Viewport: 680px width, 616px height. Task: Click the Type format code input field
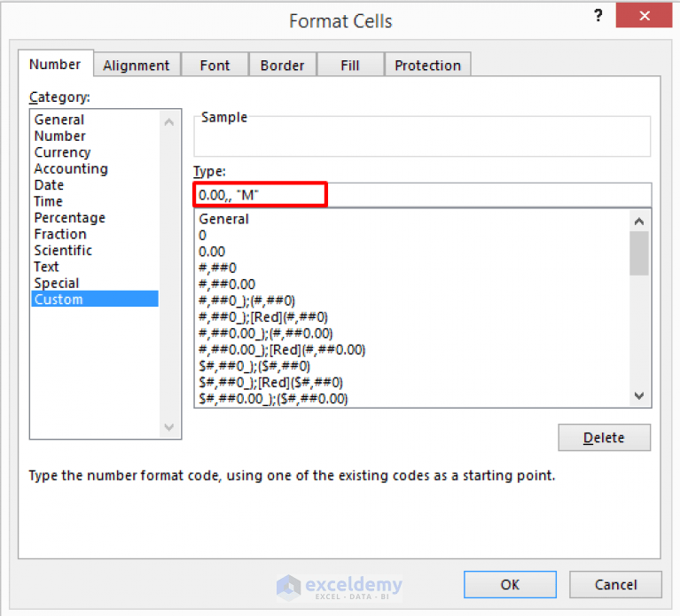click(422, 195)
